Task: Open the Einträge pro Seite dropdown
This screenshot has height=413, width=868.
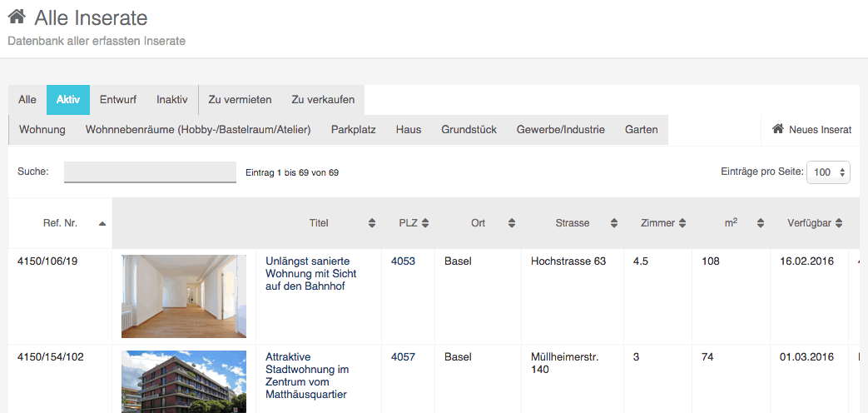Action: [x=828, y=172]
